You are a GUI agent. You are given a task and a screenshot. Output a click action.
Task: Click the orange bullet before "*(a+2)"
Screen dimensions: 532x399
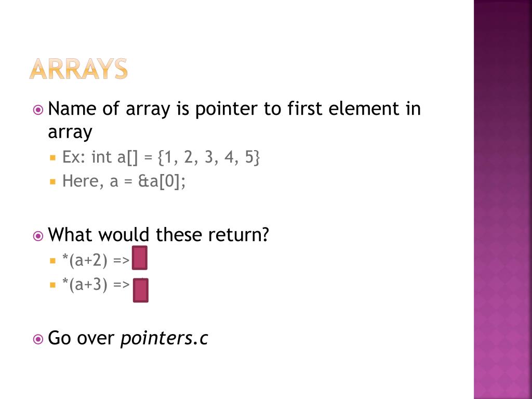52,260
